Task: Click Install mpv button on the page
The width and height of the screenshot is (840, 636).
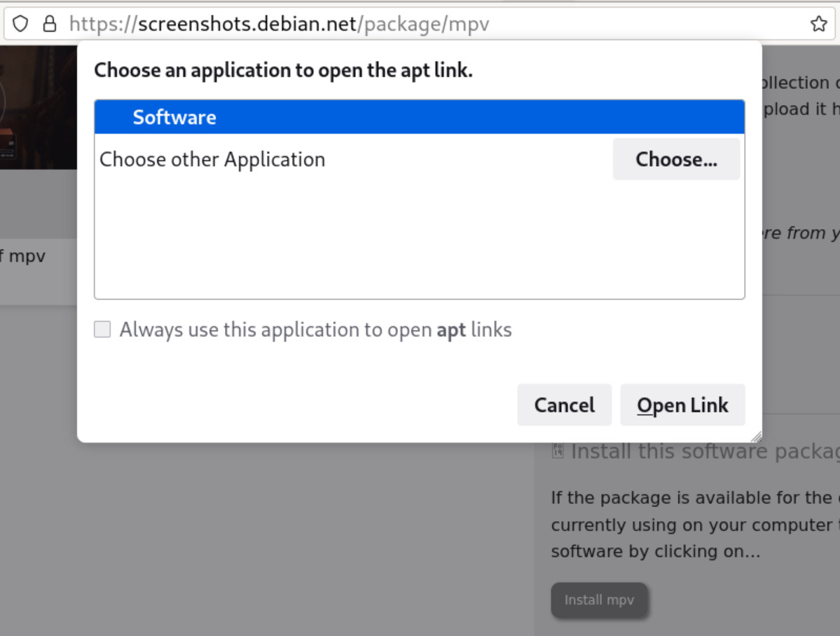Action: point(599,600)
